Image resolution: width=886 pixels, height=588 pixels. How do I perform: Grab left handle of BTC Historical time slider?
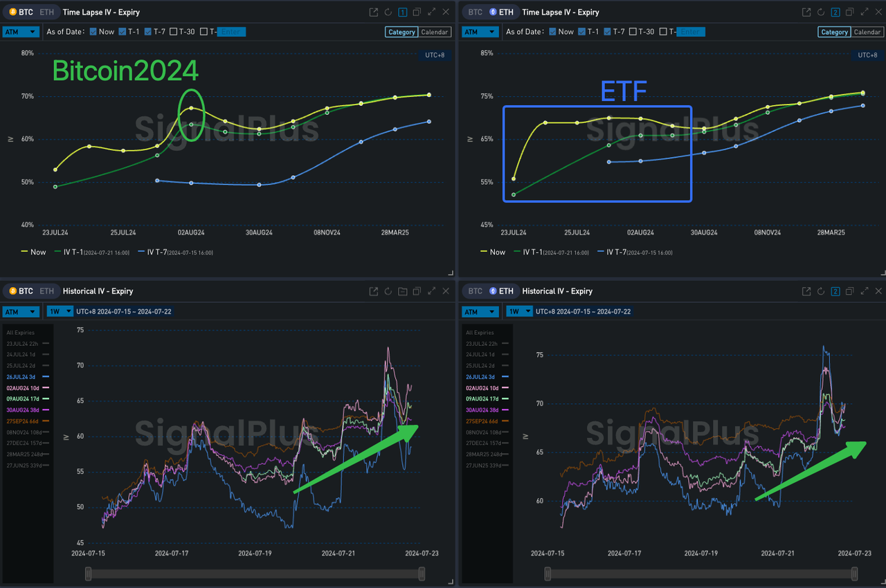coord(88,573)
